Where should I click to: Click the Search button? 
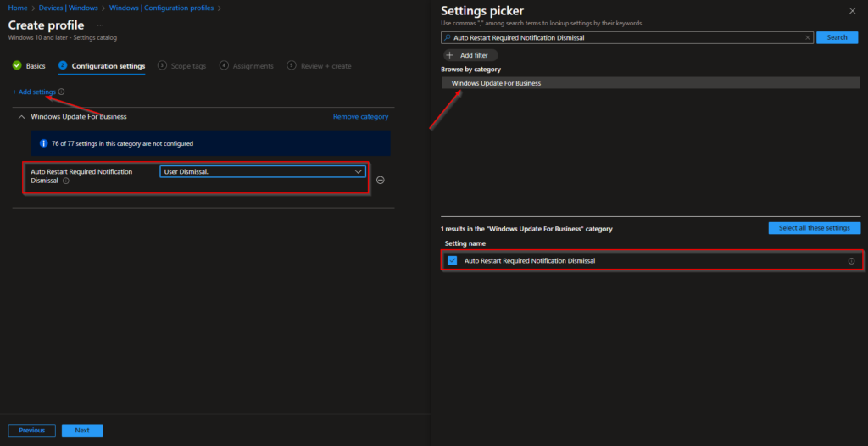837,37
